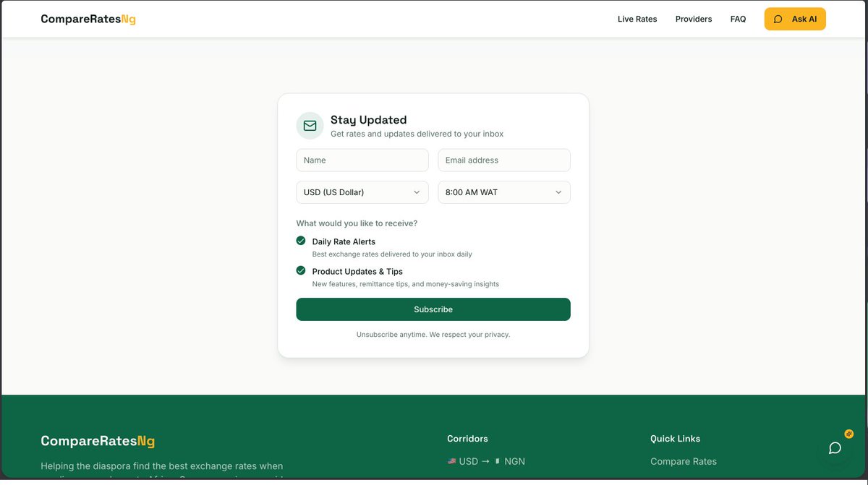Click the CompareRatesNg logo in the header
868x485 pixels.
88,19
